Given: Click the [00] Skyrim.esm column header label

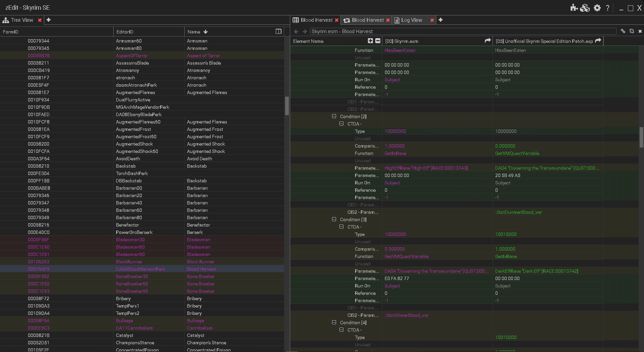Looking at the screenshot, I should pyautogui.click(x=401, y=41).
